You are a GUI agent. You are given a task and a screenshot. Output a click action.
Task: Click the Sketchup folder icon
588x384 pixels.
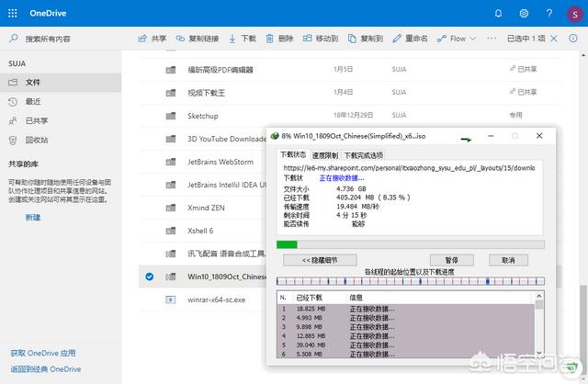click(x=171, y=116)
